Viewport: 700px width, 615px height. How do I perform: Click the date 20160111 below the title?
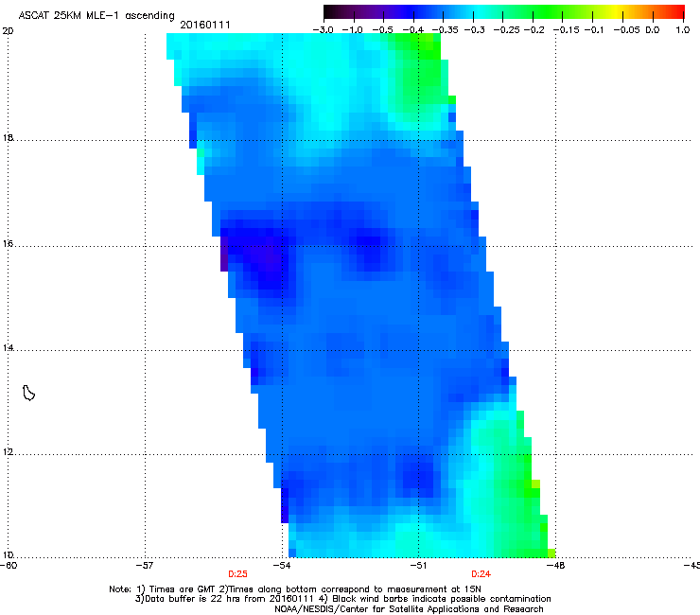click(205, 25)
